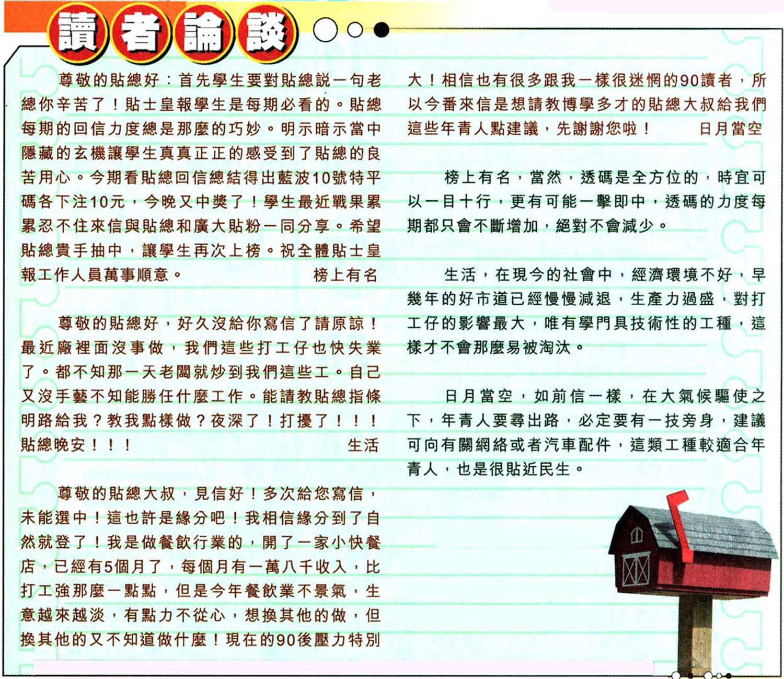Viewport: 784px width, 679px height.
Task: Select the small white circle beside the title
Action: point(355,30)
